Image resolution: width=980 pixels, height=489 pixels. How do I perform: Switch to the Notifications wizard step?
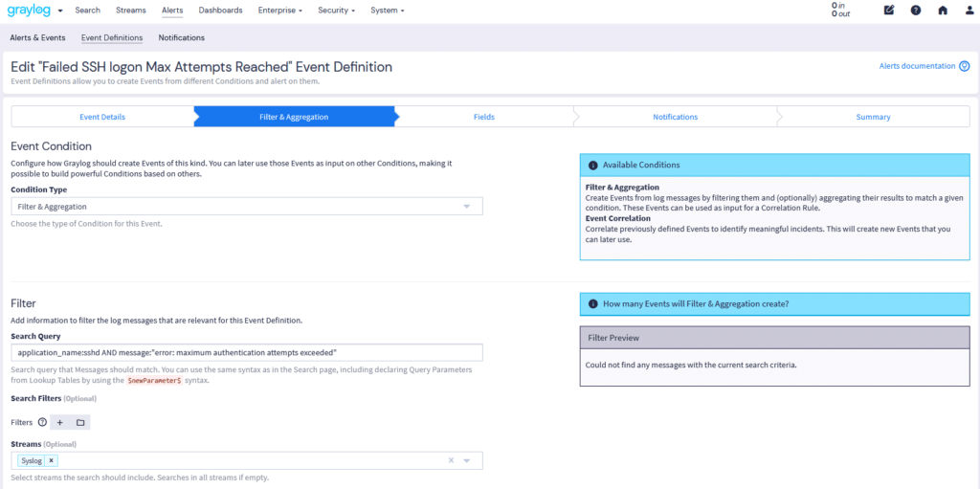point(675,117)
